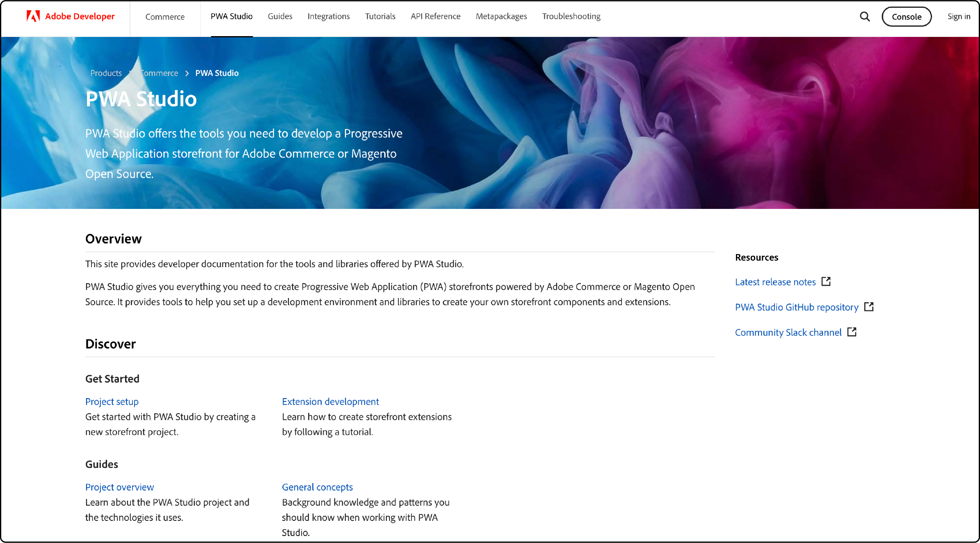The image size is (980, 543).
Task: Click external link icon beside Latest release notes
Action: pyautogui.click(x=826, y=282)
